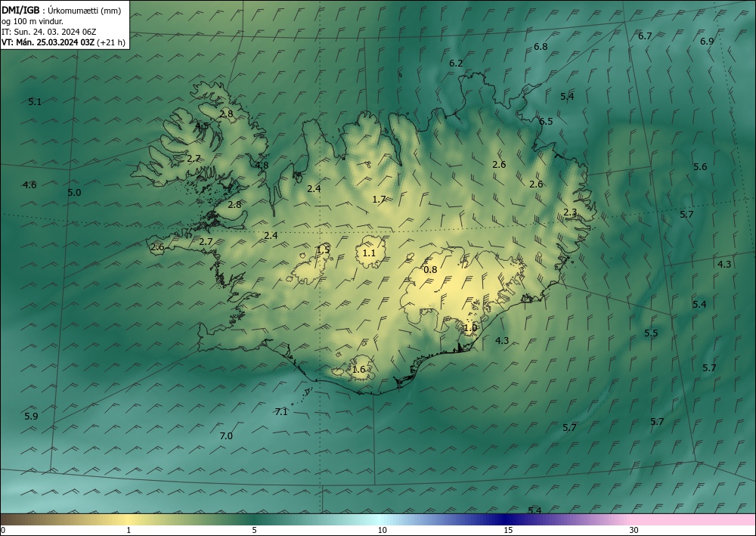
Task: Select the 'IT: Sun. 24. 03. 2024 06Z' line
Action: (49, 32)
